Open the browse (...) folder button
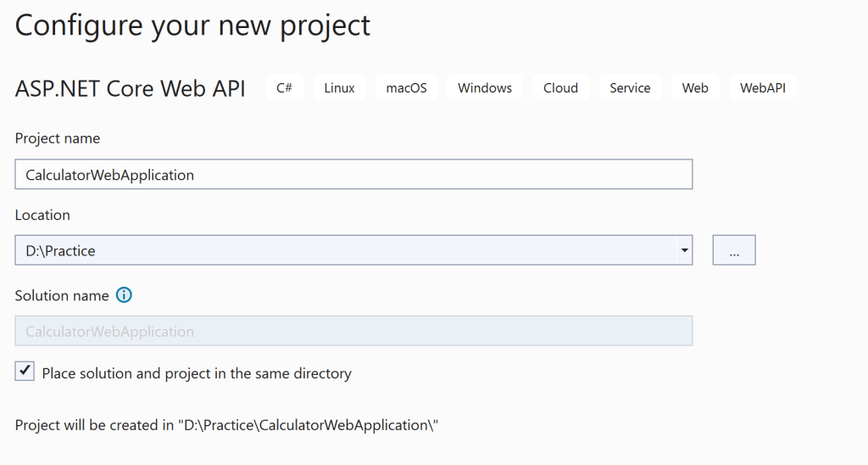Screen dimensions: 868x465 pyautogui.click(x=733, y=251)
